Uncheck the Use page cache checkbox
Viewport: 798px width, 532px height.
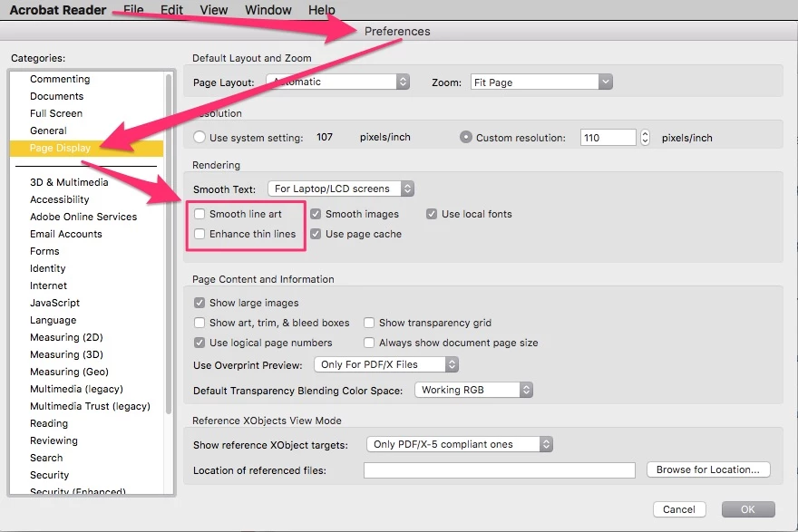coord(316,234)
